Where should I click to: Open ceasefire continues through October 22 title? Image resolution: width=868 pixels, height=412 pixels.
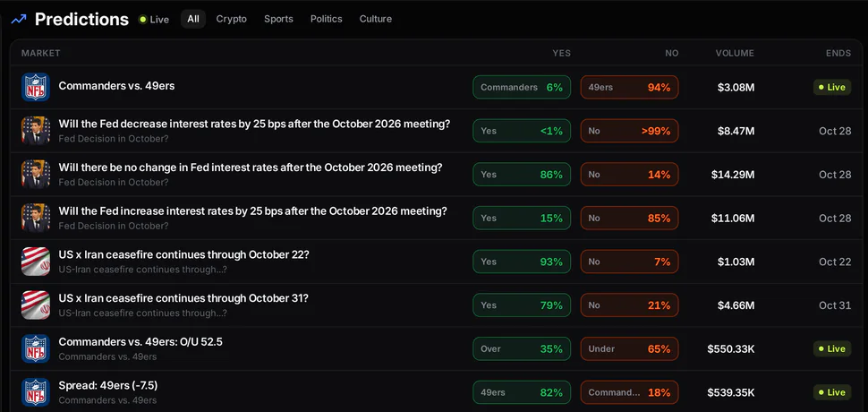click(183, 254)
